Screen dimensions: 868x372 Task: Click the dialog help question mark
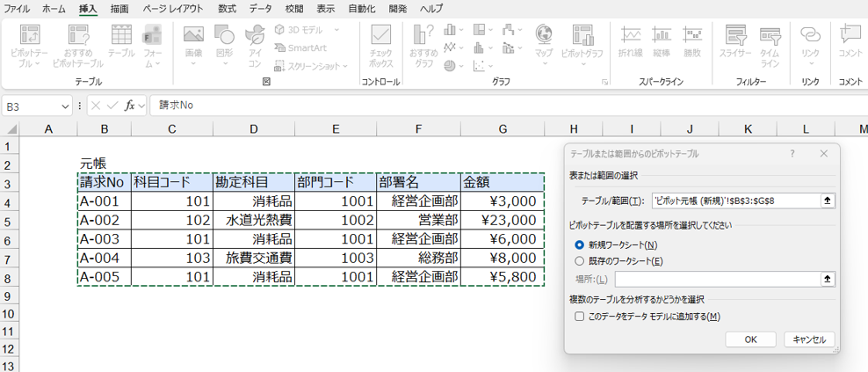pyautogui.click(x=792, y=154)
